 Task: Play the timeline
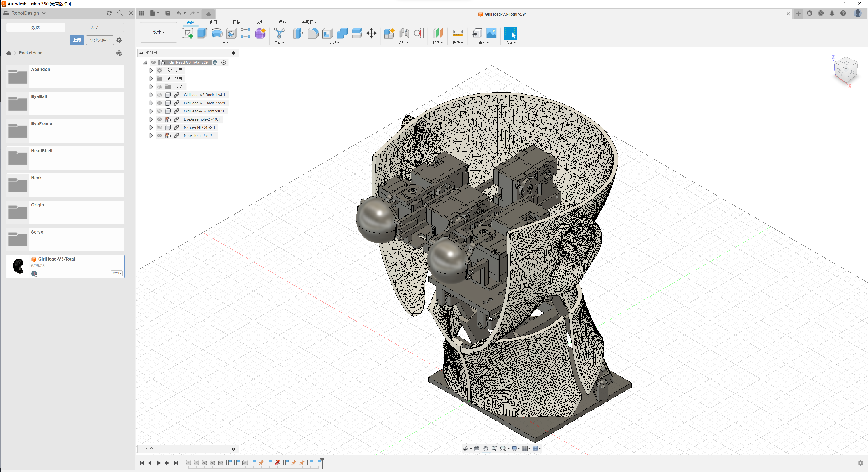click(159, 463)
